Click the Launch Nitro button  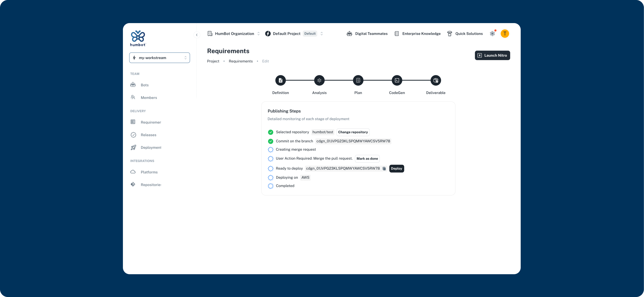492,55
